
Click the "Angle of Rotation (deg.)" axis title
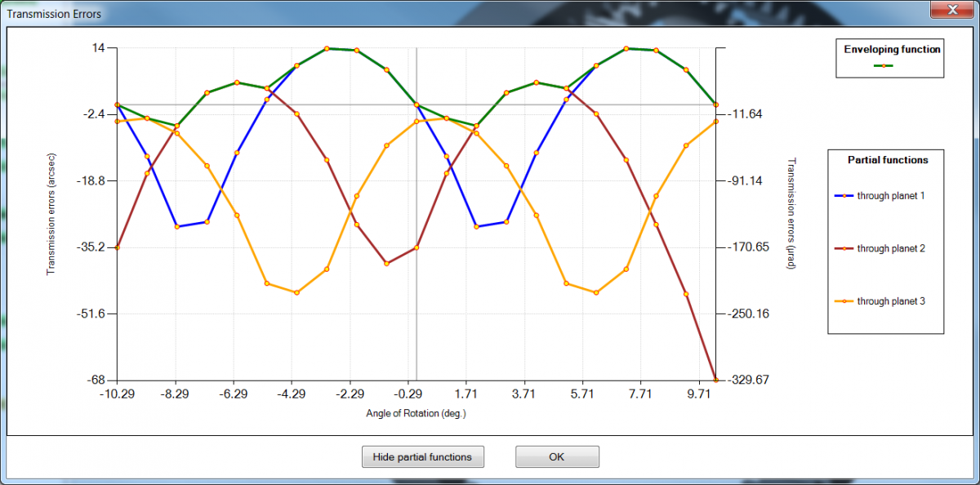(416, 413)
